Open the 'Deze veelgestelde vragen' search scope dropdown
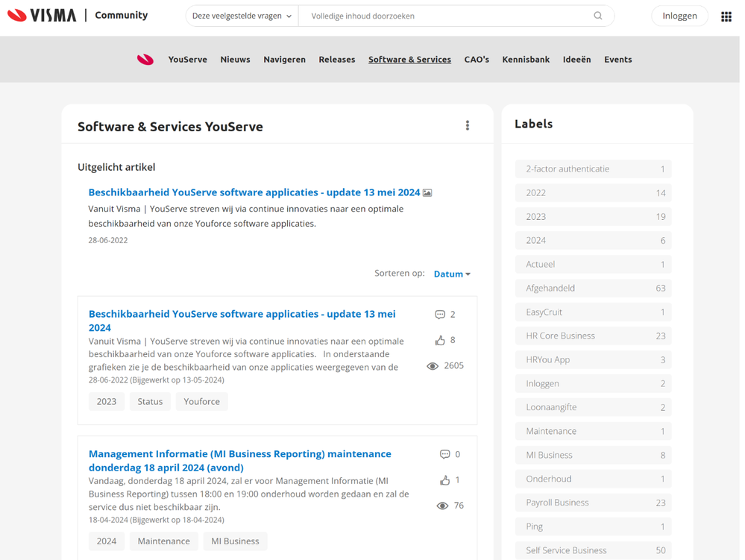The width and height of the screenshot is (745, 560). (x=242, y=16)
